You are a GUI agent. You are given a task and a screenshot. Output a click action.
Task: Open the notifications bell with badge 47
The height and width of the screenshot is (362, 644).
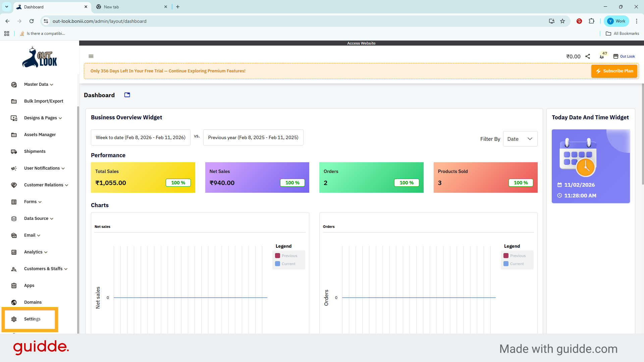(x=602, y=56)
